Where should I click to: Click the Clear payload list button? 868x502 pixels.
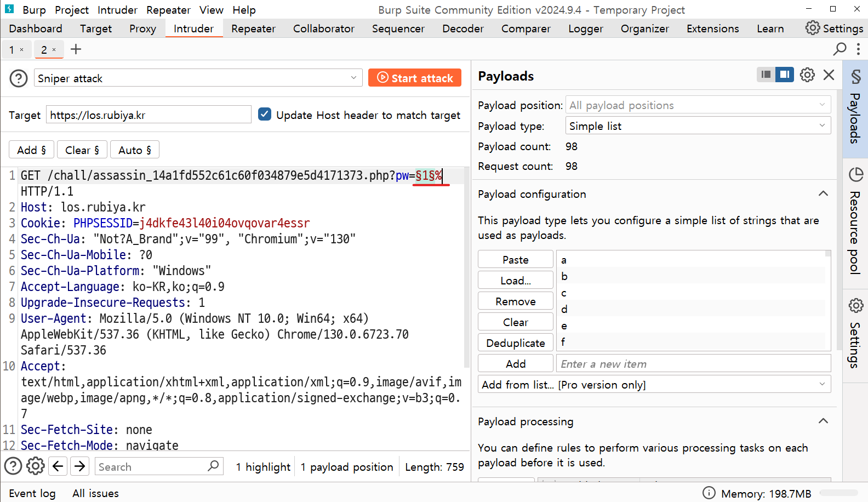(x=516, y=322)
